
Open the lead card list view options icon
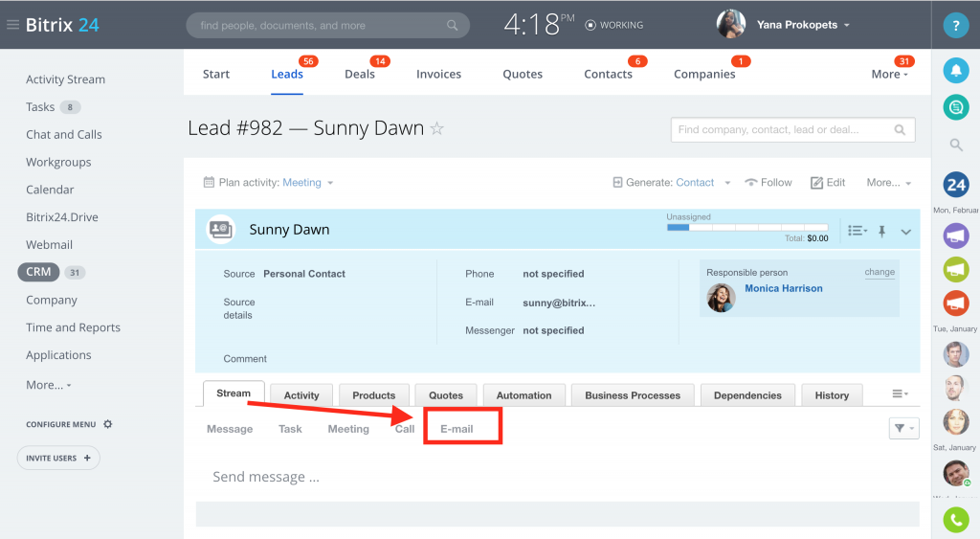857,231
